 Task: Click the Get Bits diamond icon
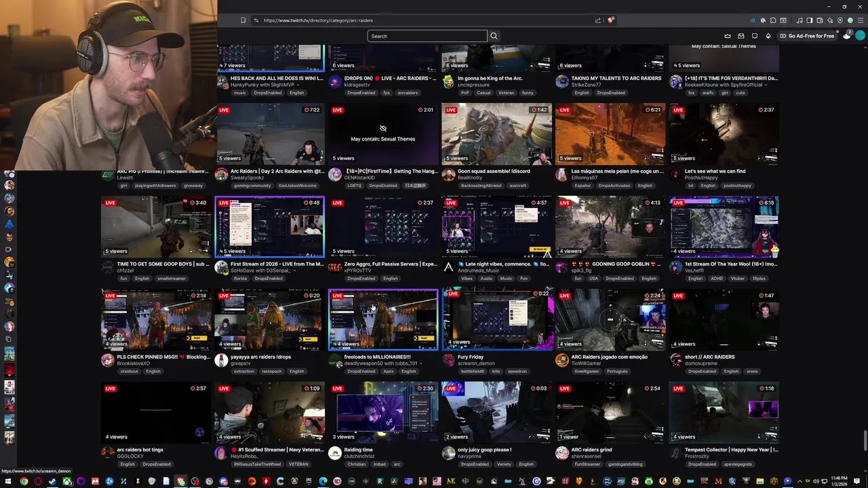768,36
